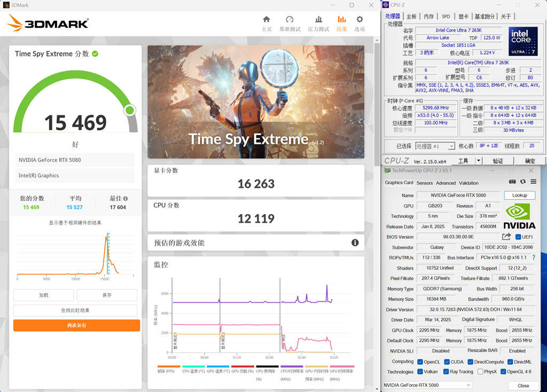This screenshot has height=392, width=547.
Task: Refresh GPU-Z data with the refresh icon
Action: point(522,182)
